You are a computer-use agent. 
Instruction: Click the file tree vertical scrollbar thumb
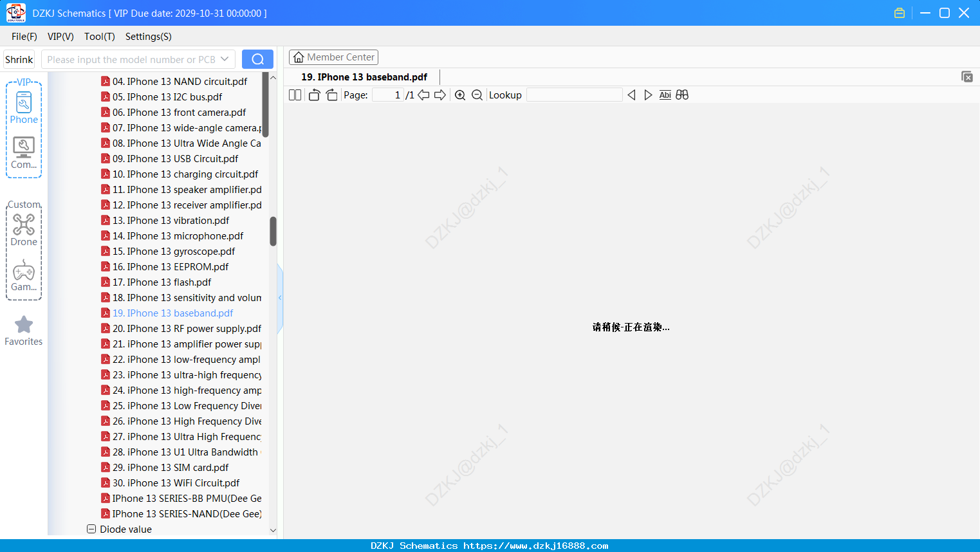tap(273, 231)
